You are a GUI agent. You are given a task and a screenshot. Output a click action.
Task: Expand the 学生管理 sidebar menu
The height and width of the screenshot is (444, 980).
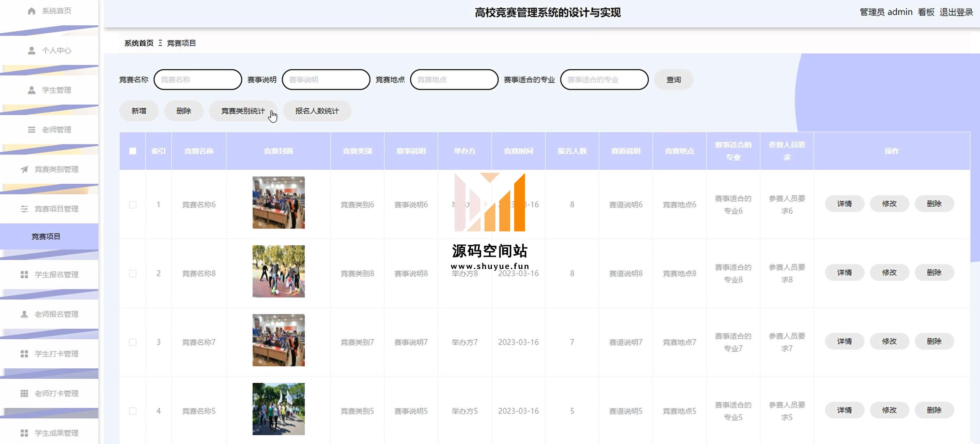pyautogui.click(x=49, y=90)
